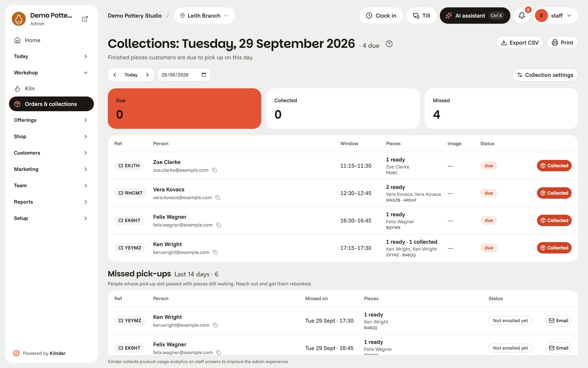Mark Vera Kovacs's order as Collected
The image size is (588, 368).
click(554, 193)
